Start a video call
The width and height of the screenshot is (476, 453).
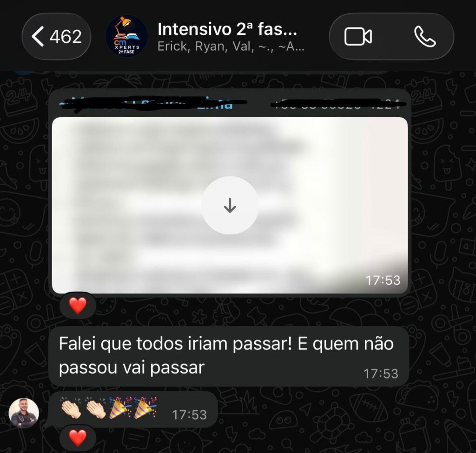tap(358, 36)
